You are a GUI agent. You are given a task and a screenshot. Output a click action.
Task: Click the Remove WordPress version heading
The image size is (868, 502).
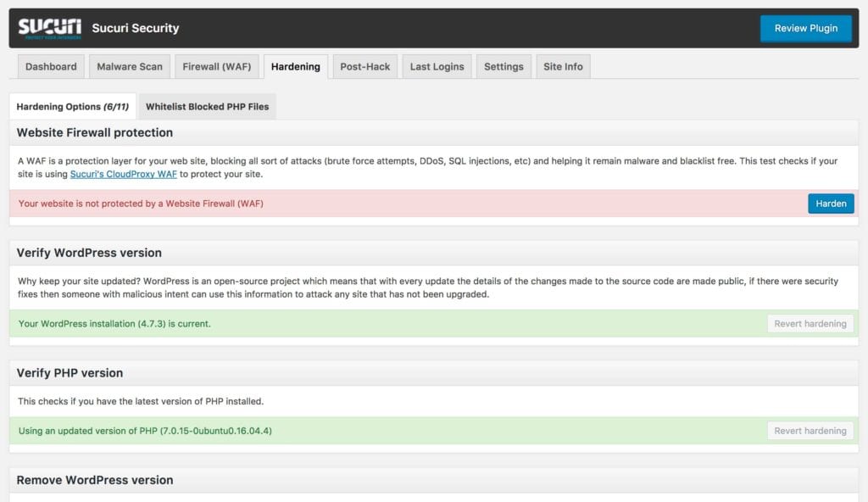pos(95,480)
